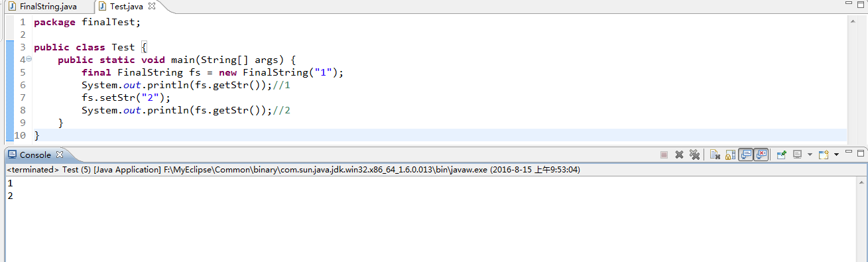Minimize the editor area
This screenshot has height=262, width=868.
848,4
